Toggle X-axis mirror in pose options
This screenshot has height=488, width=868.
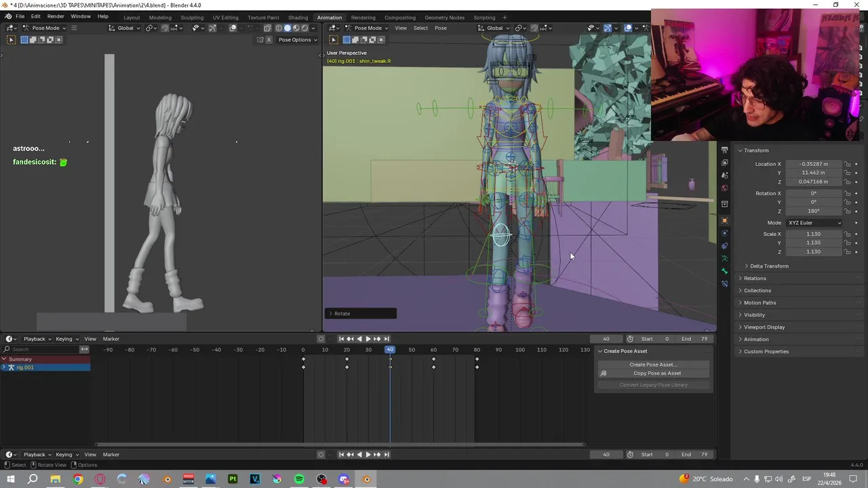coord(269,40)
